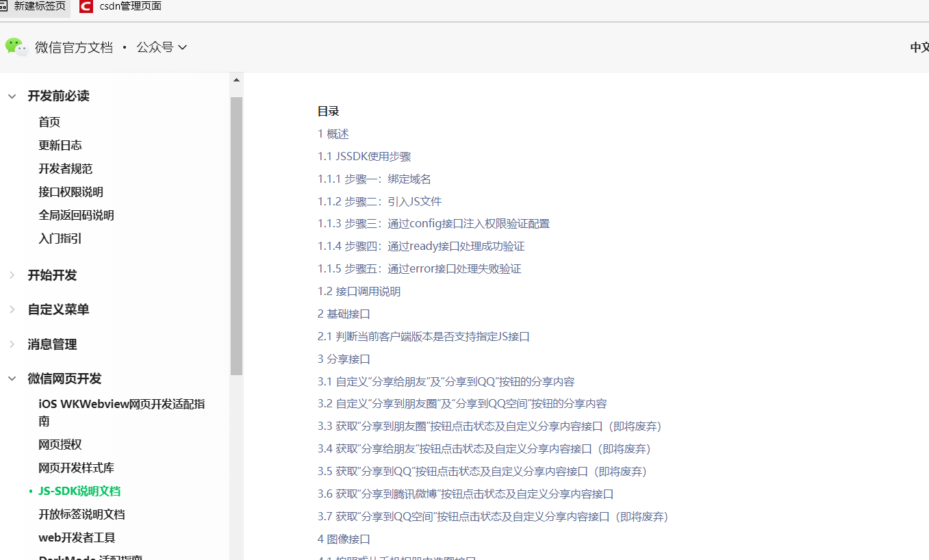Open 开发者规范 in sidebar
Screen dimensions: 929x560
66,168
